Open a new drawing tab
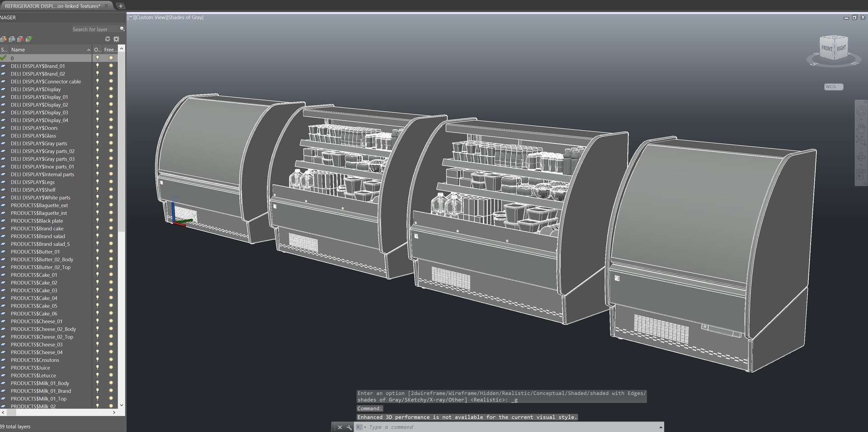The image size is (868, 432). (121, 6)
